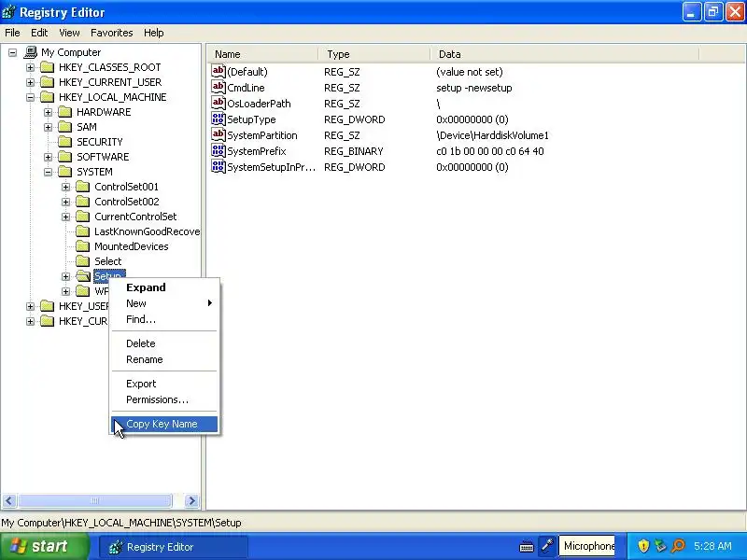Click the Name column header
The height and width of the screenshot is (560, 747).
pos(263,54)
